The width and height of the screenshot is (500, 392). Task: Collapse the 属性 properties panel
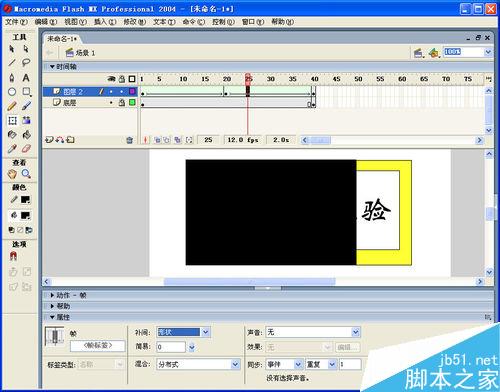coord(52,317)
